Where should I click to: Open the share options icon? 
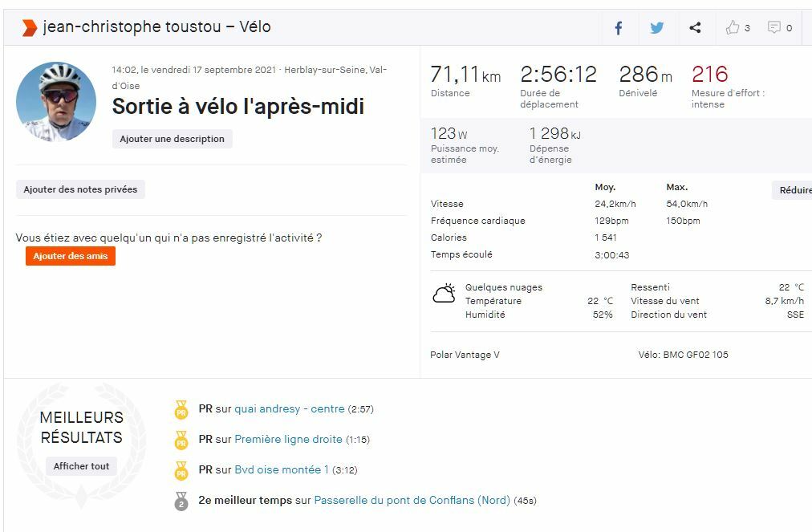coord(695,28)
